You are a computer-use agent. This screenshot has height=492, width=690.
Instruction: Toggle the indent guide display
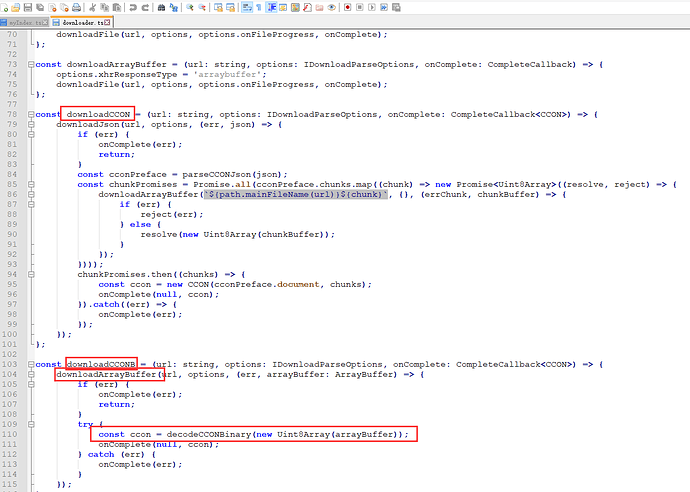(x=272, y=7)
